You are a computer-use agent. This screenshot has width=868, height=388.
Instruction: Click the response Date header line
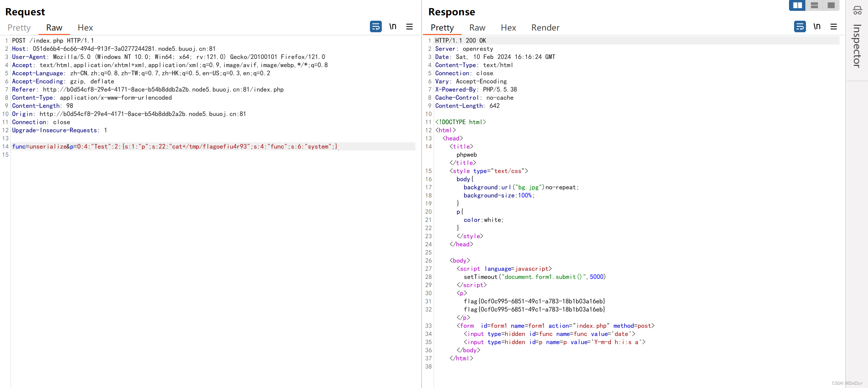(x=495, y=57)
